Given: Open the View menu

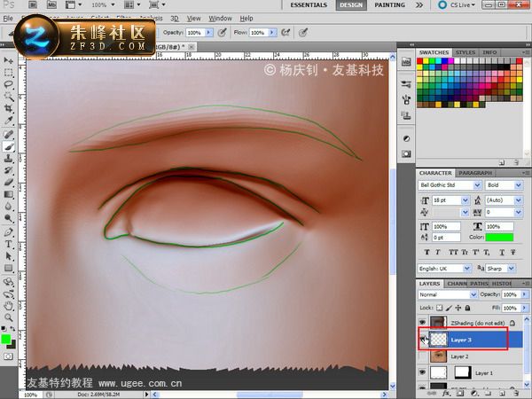Looking at the screenshot, I should pyautogui.click(x=193, y=19).
